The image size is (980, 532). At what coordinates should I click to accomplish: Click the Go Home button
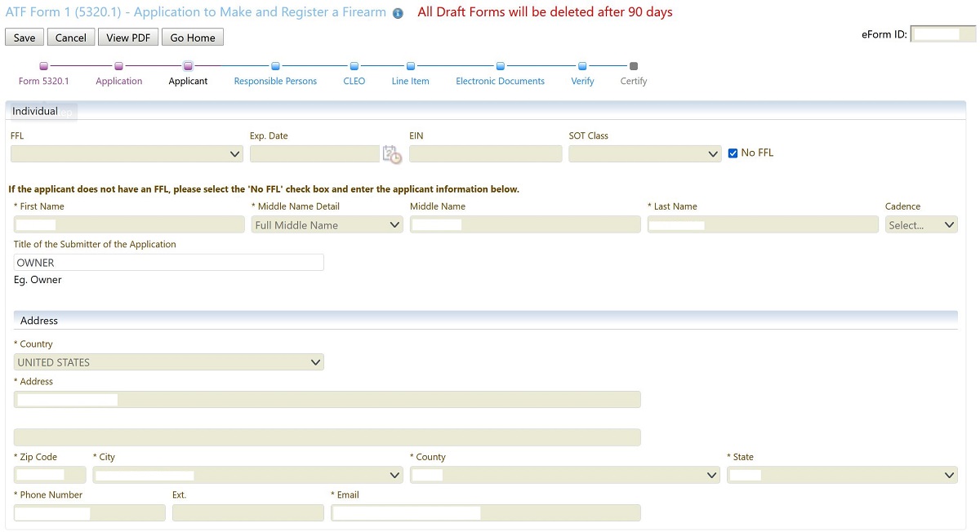click(x=192, y=38)
